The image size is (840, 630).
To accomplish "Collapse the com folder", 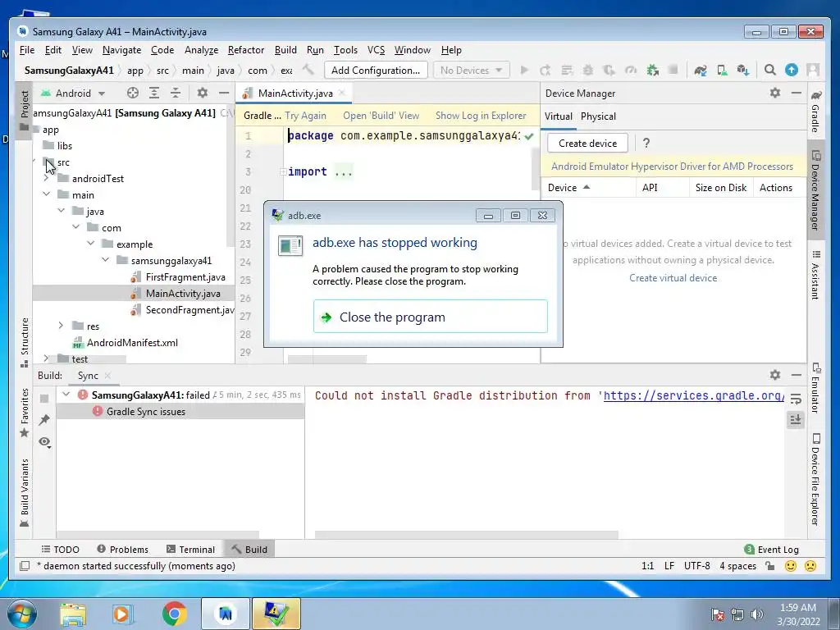I will click(x=76, y=227).
